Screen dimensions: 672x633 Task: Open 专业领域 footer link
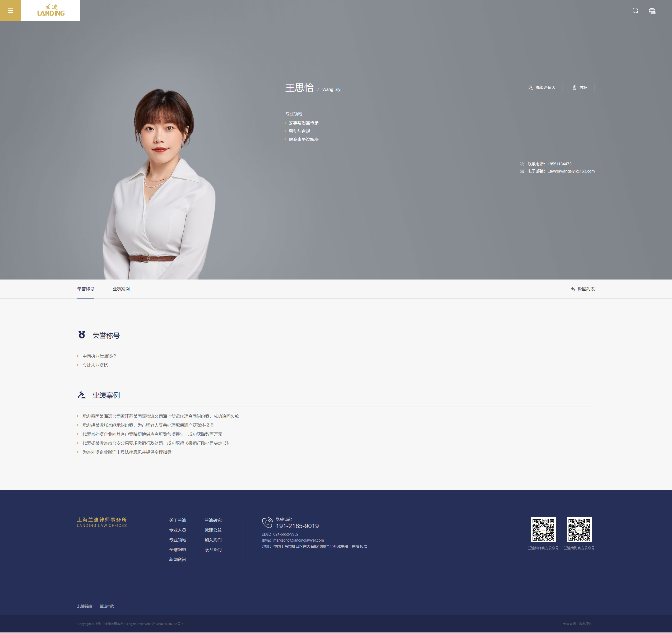178,540
